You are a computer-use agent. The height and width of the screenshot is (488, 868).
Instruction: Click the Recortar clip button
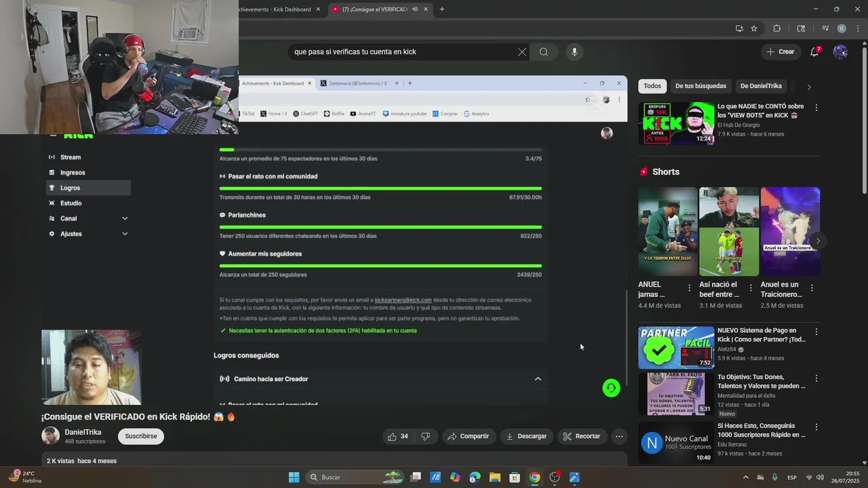point(582,436)
